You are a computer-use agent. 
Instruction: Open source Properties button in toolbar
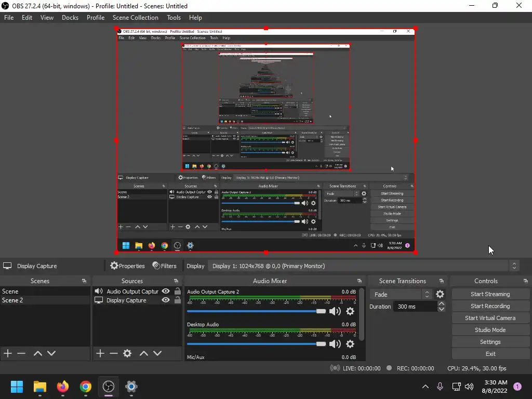127,266
